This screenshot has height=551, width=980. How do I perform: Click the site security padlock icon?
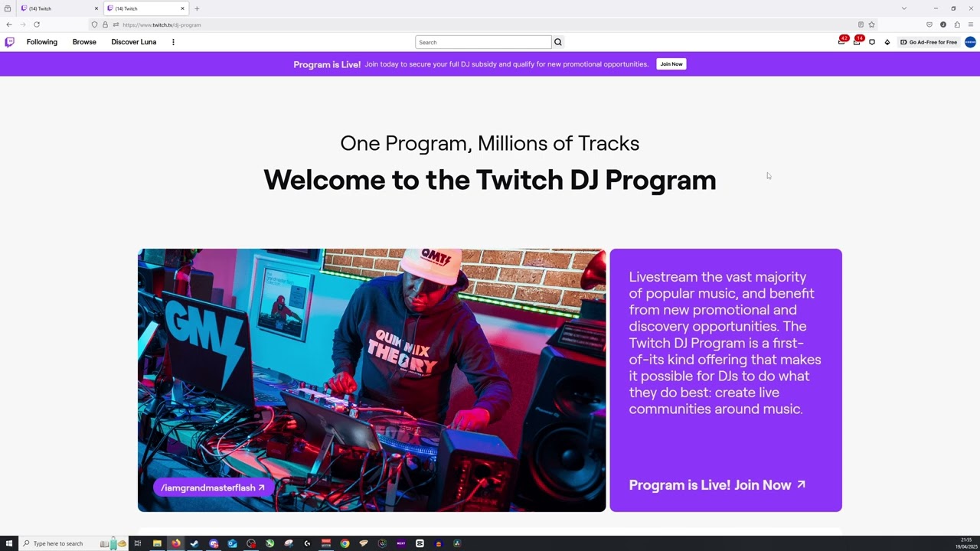[106, 24]
